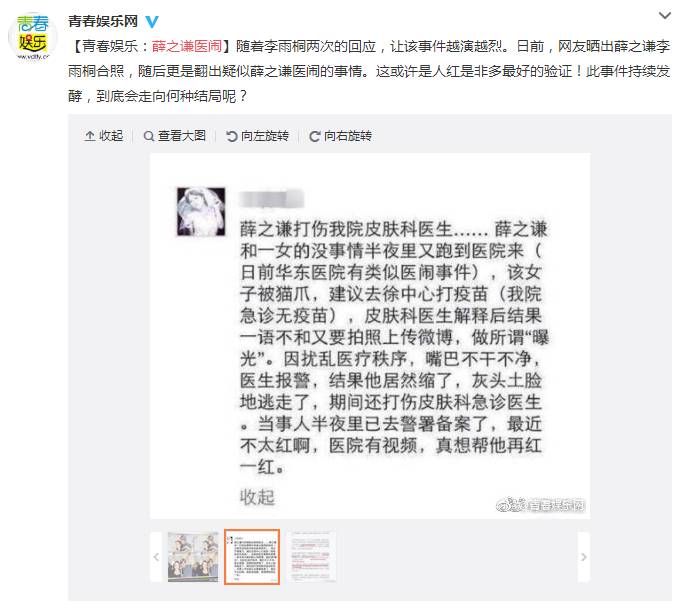The image size is (682, 608).
Task: Click the gray 收起 inside the image
Action: click(x=257, y=497)
